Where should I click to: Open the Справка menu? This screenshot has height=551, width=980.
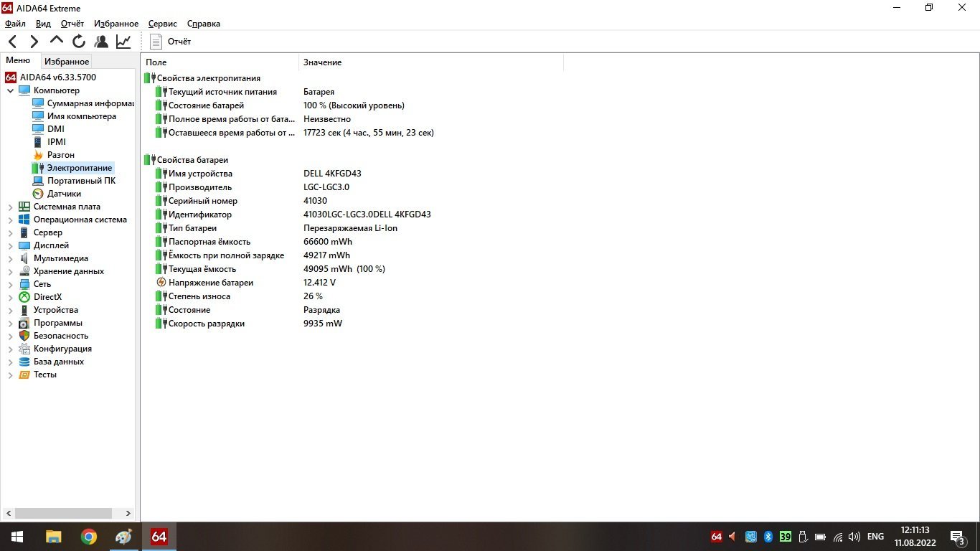203,24
